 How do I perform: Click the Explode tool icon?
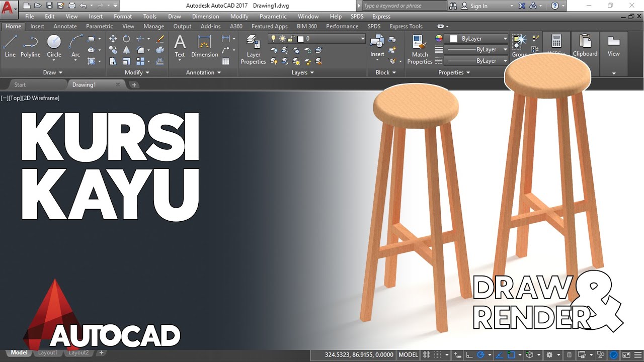[x=160, y=50]
